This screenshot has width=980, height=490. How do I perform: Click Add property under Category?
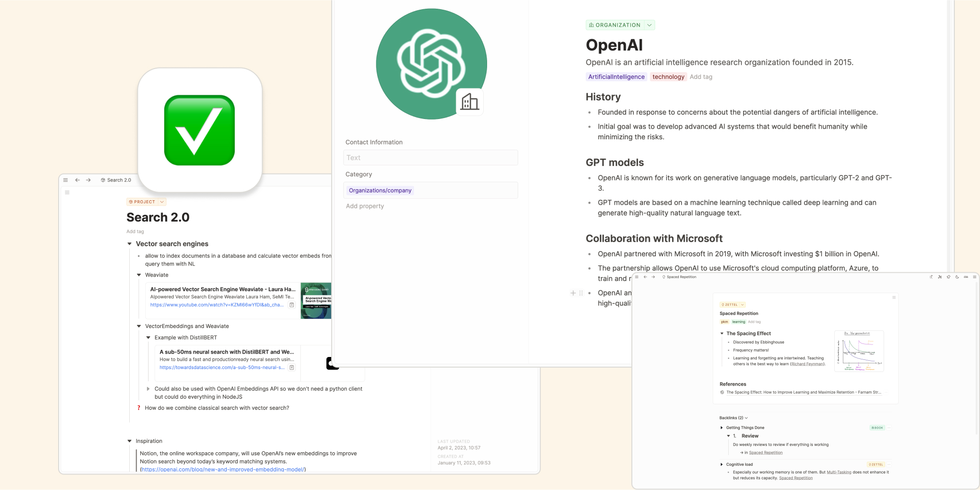[x=365, y=206]
